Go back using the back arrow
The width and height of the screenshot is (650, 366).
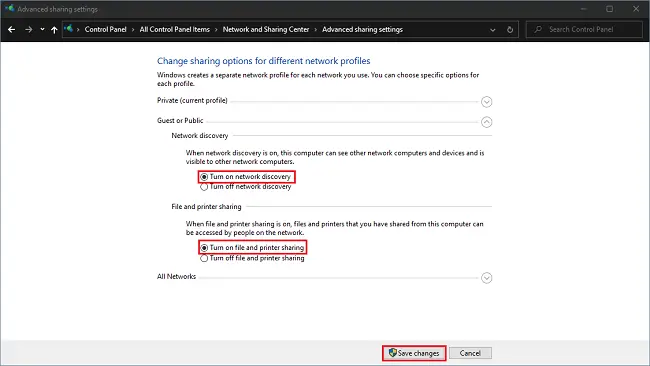pos(12,29)
